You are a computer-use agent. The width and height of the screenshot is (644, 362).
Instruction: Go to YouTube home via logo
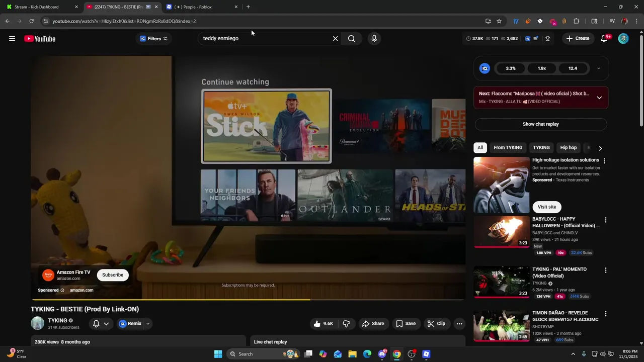(40, 39)
